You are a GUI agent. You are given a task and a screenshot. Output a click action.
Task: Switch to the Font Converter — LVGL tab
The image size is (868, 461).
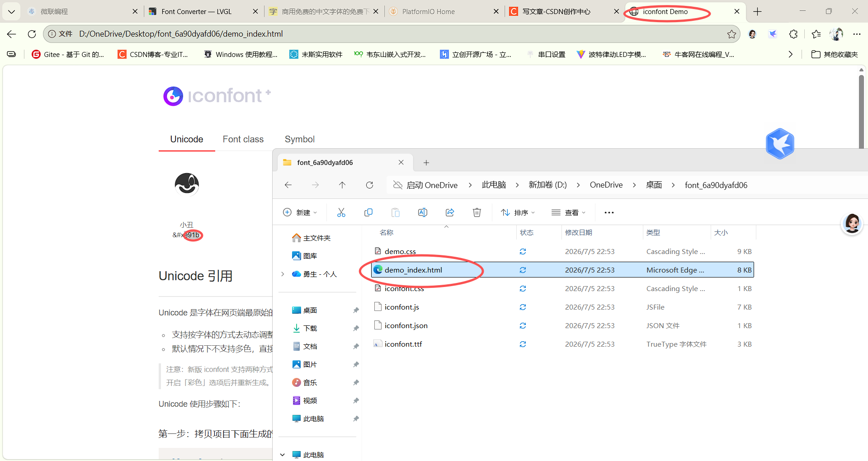[204, 12]
